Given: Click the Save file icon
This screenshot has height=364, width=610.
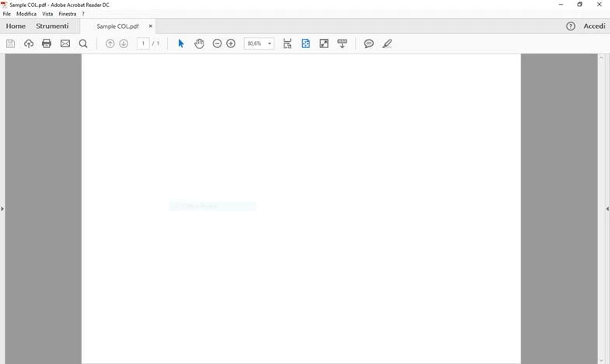Looking at the screenshot, I should pyautogui.click(x=11, y=43).
